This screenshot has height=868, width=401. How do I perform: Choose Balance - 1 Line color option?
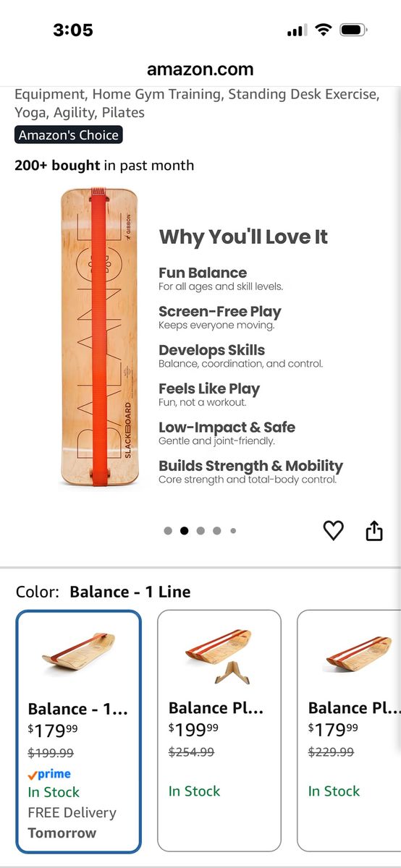click(x=78, y=731)
